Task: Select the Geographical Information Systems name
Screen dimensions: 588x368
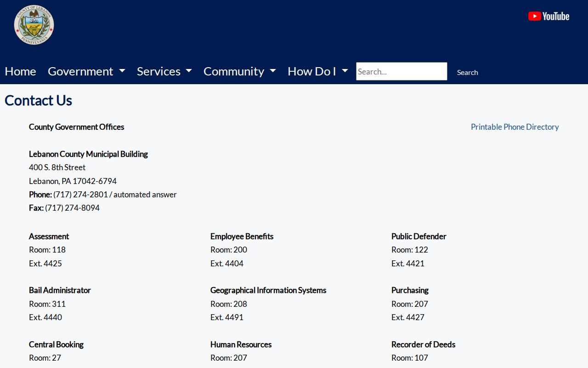Action: click(x=268, y=290)
